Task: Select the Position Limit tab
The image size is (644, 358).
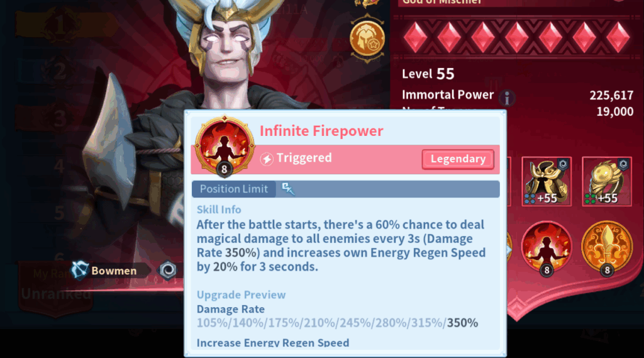Action: tap(234, 189)
